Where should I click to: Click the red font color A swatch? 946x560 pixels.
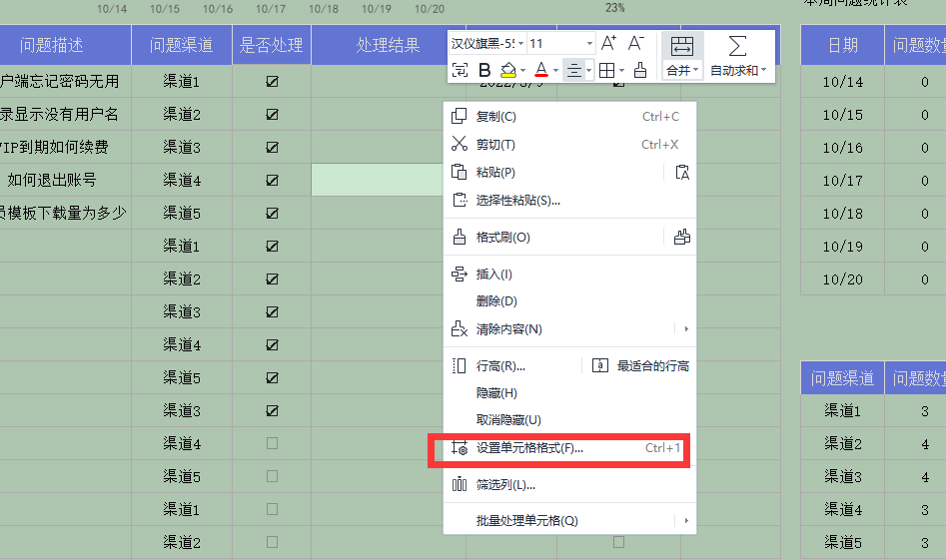click(x=541, y=70)
